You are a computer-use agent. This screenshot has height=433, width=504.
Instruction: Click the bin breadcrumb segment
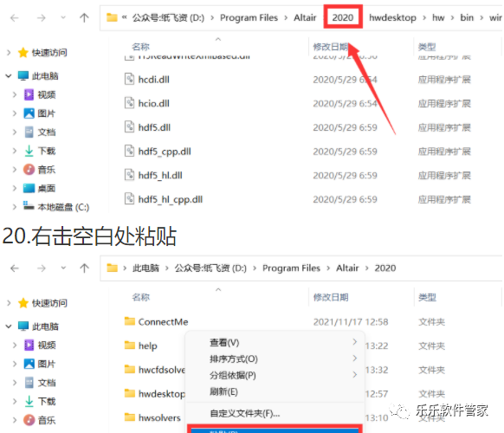point(467,17)
